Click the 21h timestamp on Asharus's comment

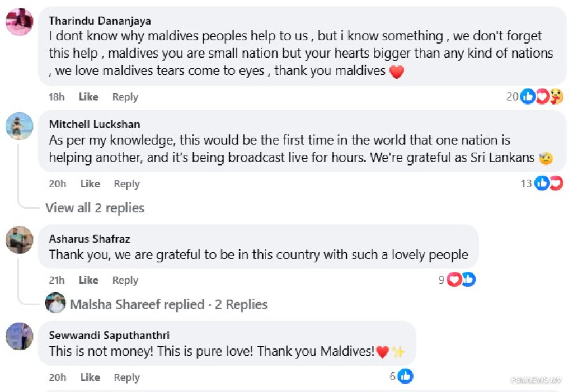[x=57, y=280]
